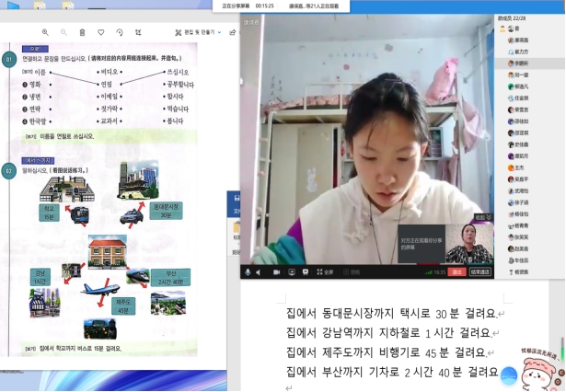Viewport: 566px width, 392px height.
Task: Click the heart favorite icon
Action: 101,32
